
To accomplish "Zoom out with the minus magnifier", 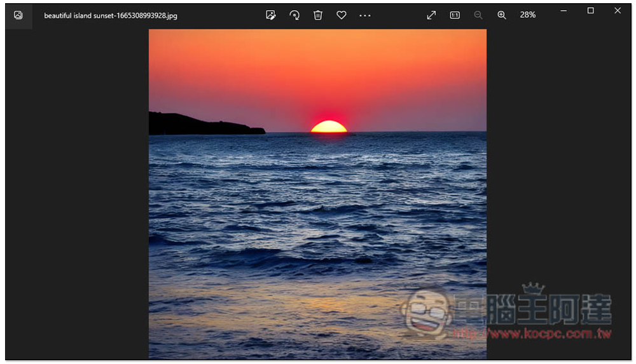I will coord(478,15).
